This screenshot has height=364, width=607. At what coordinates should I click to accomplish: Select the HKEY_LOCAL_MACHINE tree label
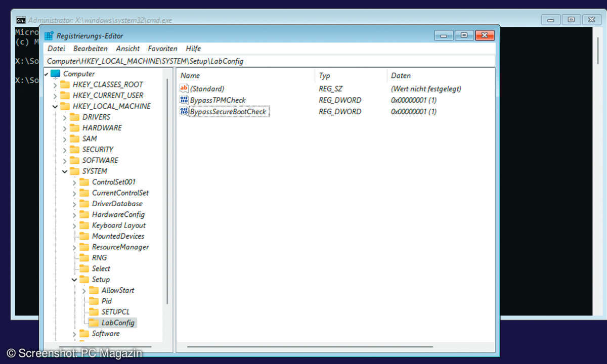pyautogui.click(x=111, y=106)
